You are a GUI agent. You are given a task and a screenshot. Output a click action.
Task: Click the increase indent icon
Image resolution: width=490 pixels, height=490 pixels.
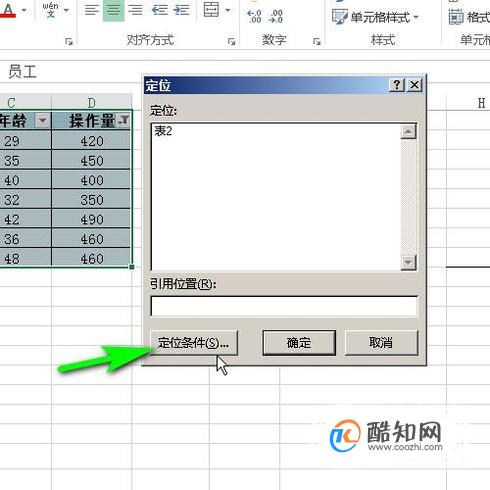pos(181,10)
